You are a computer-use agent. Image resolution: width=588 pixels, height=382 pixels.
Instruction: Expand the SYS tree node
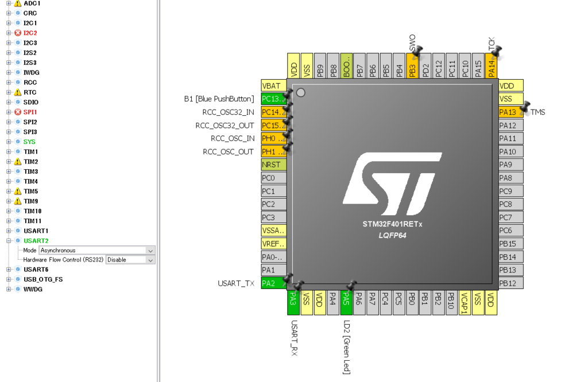point(9,142)
